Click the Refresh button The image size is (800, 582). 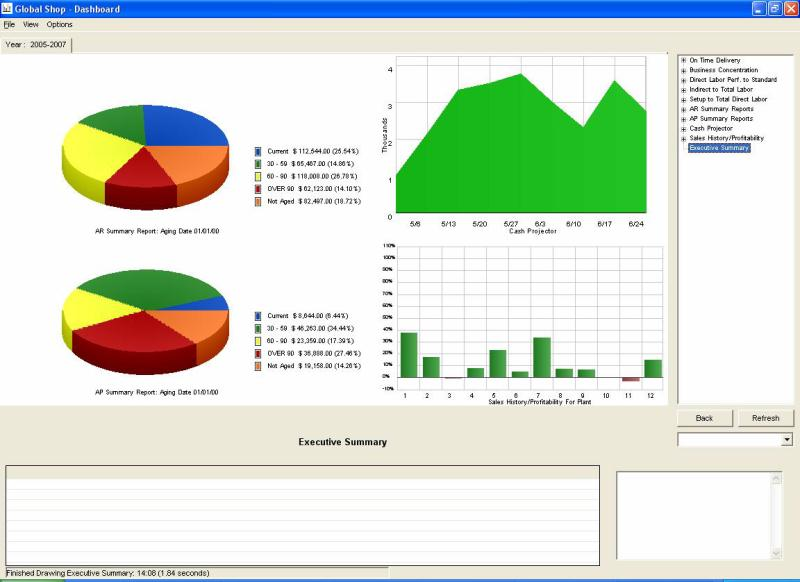[x=765, y=418]
